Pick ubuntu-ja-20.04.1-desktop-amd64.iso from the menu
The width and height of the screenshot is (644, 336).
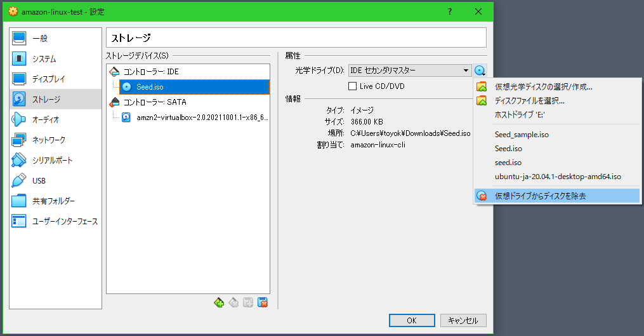pos(557,177)
